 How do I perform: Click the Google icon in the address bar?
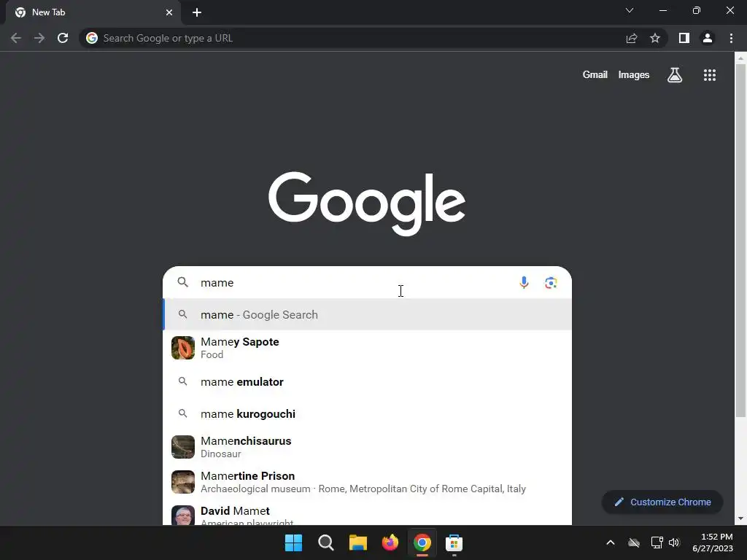[x=92, y=38]
